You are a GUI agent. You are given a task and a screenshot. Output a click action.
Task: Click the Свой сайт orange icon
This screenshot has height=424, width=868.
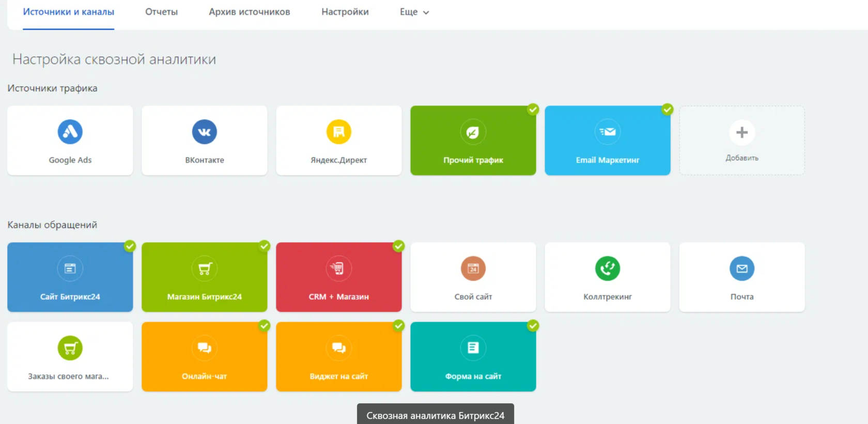click(x=473, y=269)
